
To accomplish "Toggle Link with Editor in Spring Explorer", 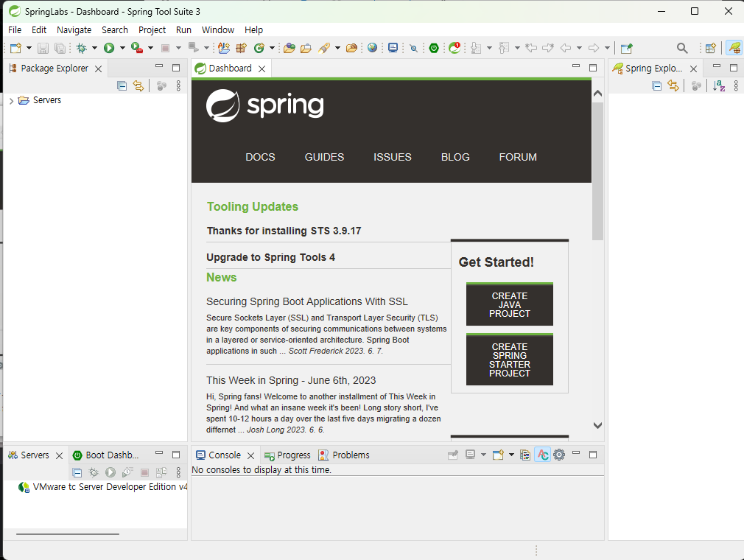I will point(673,86).
